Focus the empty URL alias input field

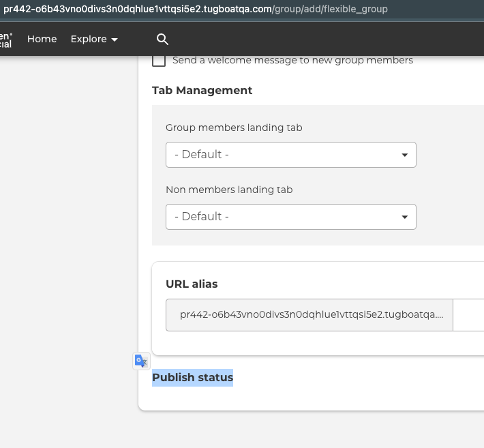(x=469, y=314)
